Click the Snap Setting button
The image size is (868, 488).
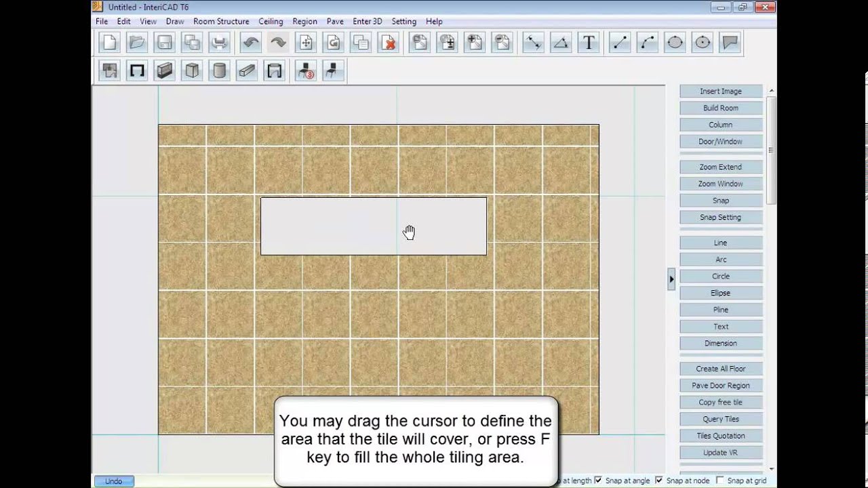point(721,218)
